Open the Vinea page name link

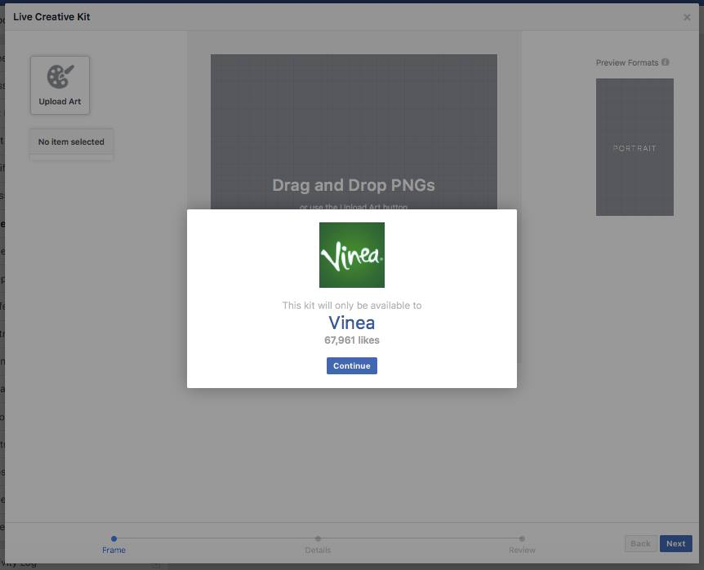tap(352, 323)
